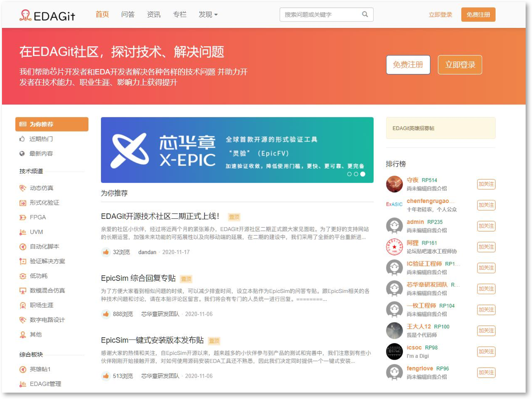
Task: Follow 守夜 with 加关注
Action: point(486,184)
